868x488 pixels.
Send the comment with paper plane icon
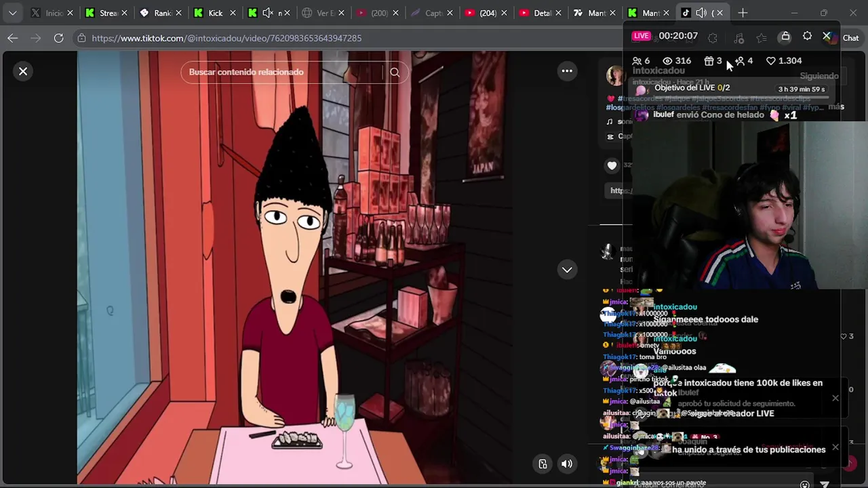(825, 484)
